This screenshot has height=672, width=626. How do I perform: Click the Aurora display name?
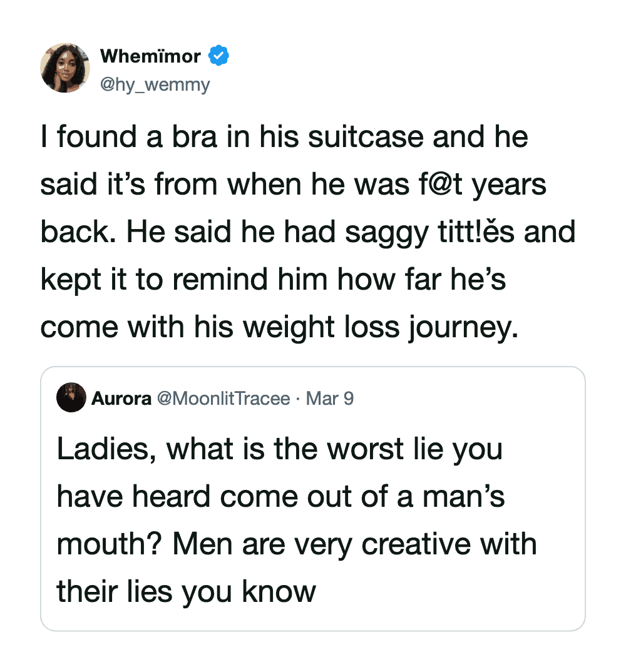121,398
